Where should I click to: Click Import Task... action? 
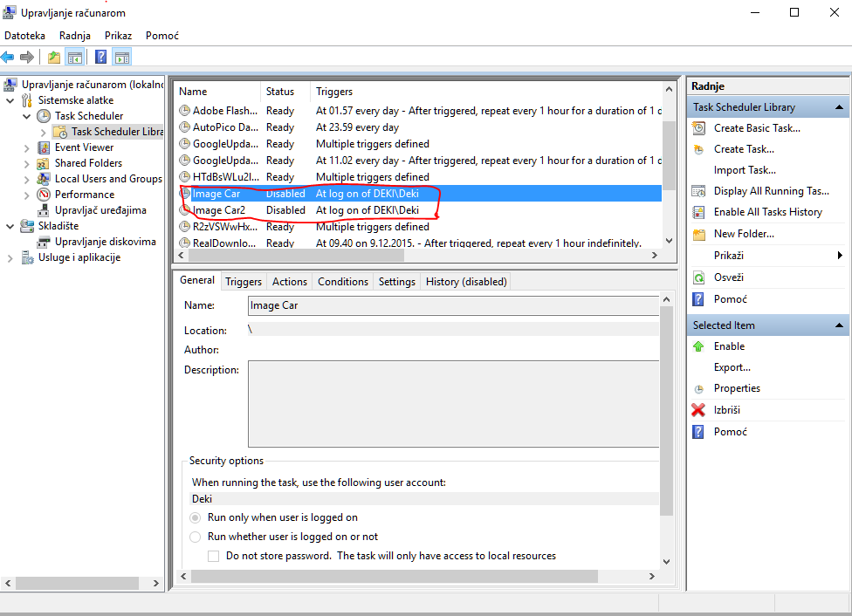(744, 170)
